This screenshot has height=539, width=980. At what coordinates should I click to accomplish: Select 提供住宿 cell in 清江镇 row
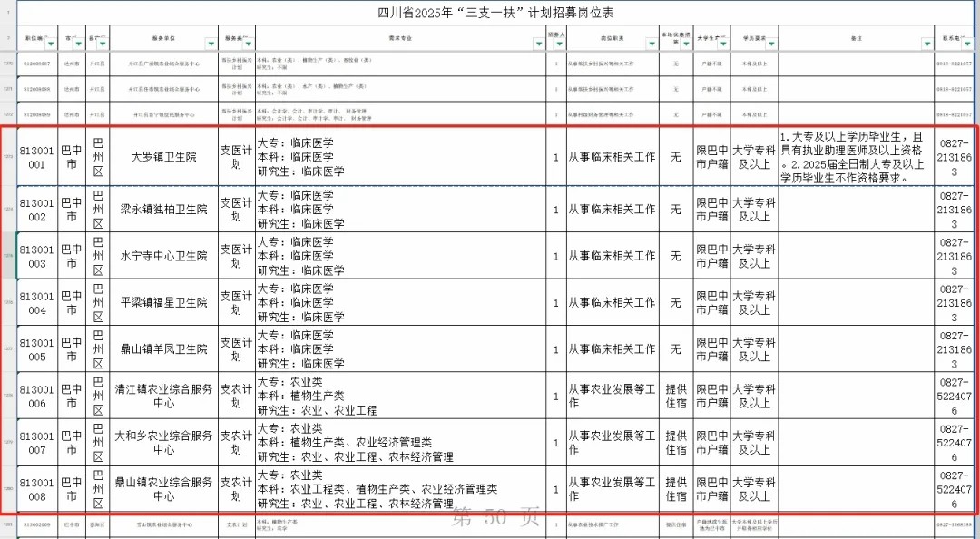point(676,396)
